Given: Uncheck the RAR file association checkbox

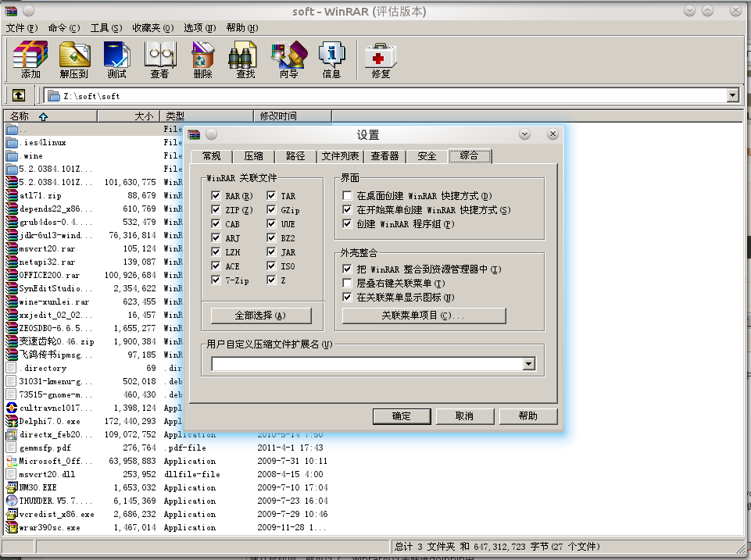Looking at the screenshot, I should 216,195.
